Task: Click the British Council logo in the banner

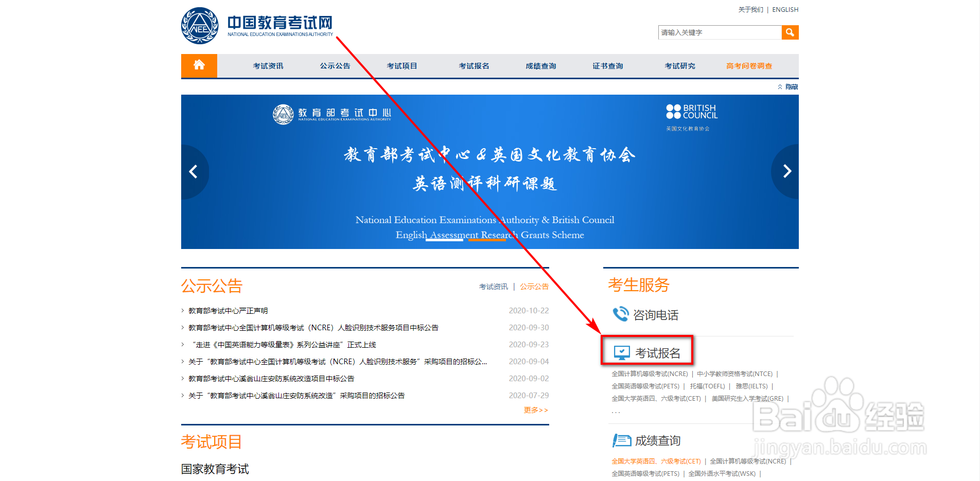Action: (x=690, y=111)
